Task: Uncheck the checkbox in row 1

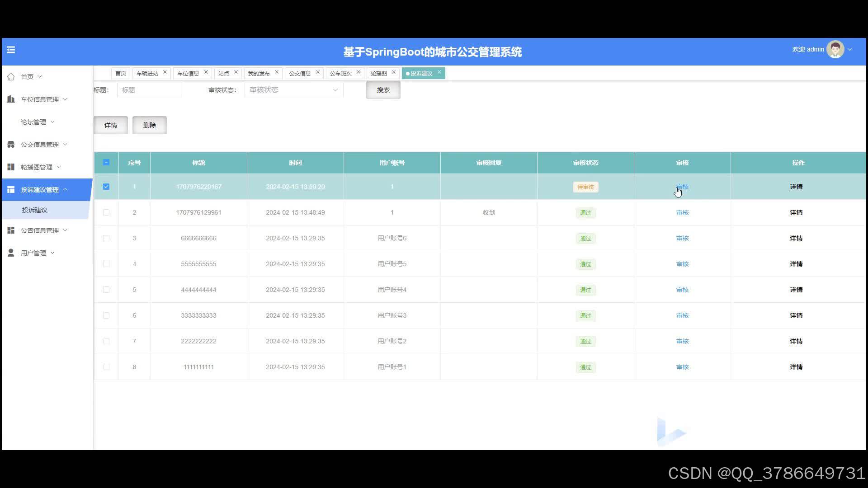Action: (x=106, y=187)
